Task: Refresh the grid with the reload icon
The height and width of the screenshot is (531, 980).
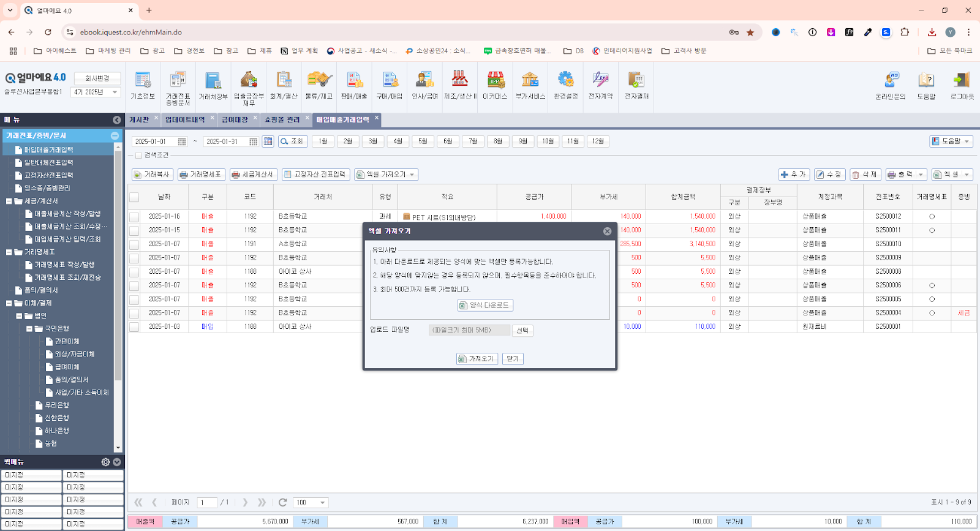Action: pyautogui.click(x=282, y=502)
